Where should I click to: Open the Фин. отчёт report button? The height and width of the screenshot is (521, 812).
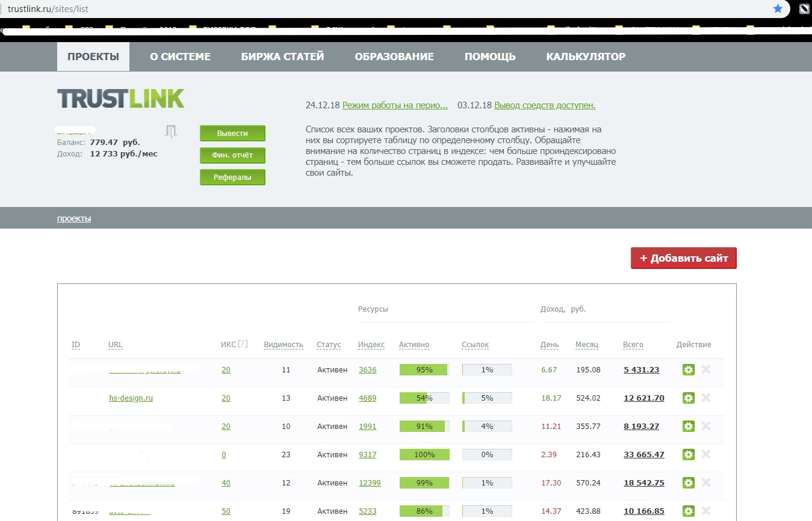[232, 155]
